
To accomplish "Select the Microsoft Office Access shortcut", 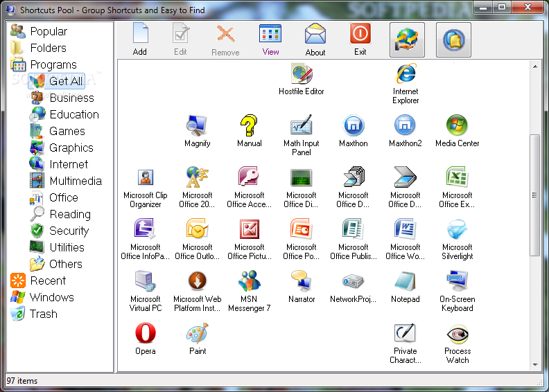I will point(250,188).
